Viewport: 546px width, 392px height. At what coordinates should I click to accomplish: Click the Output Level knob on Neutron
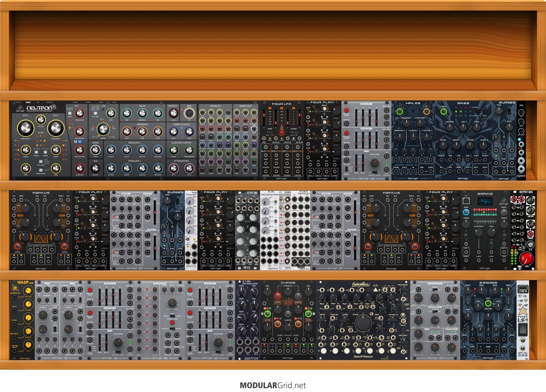173,113
